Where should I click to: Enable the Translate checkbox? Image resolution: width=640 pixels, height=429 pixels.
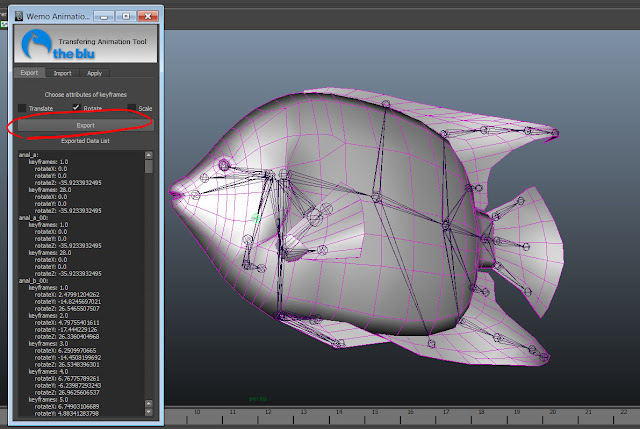click(22, 108)
